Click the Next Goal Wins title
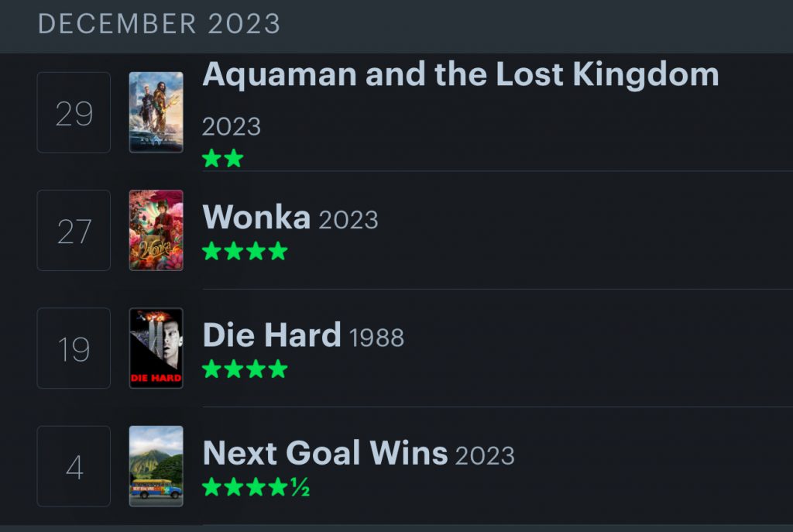Screen dimensions: 793x532 tap(324, 453)
